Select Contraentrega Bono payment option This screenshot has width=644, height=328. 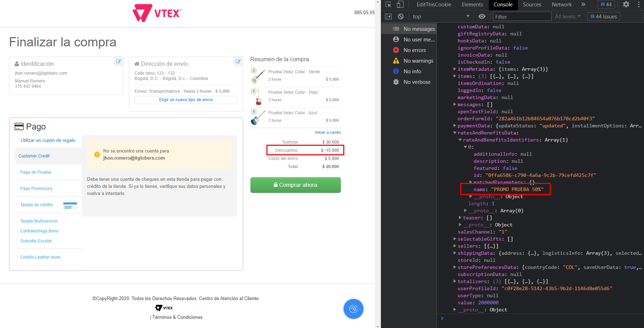[x=39, y=231]
